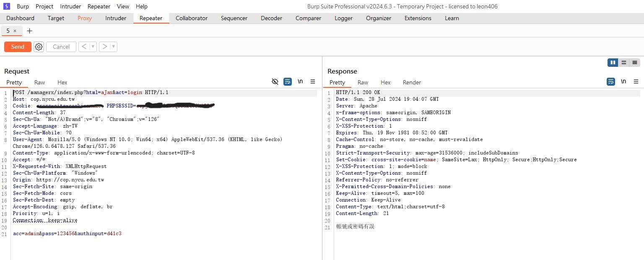Open the Repeater menu in menu bar
644x260 pixels.
pyautogui.click(x=99, y=6)
